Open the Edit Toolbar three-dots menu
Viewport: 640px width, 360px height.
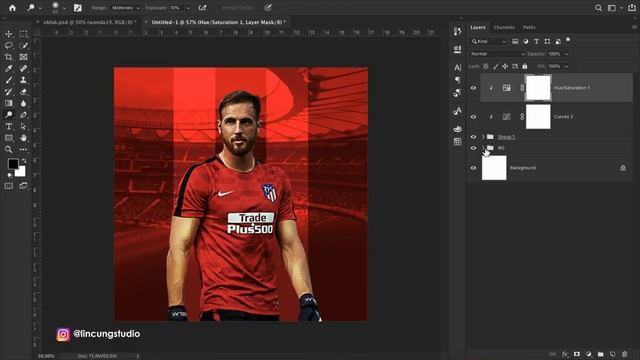click(23, 149)
